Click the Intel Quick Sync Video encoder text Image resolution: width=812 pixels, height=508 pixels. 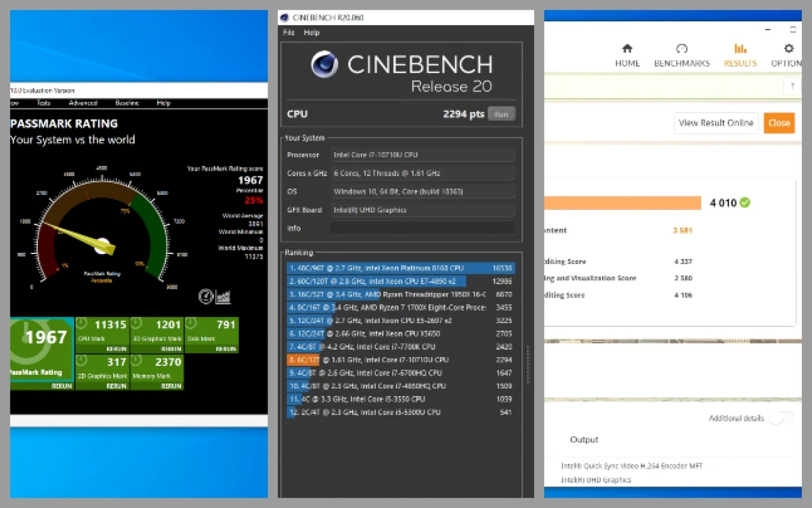click(x=631, y=466)
